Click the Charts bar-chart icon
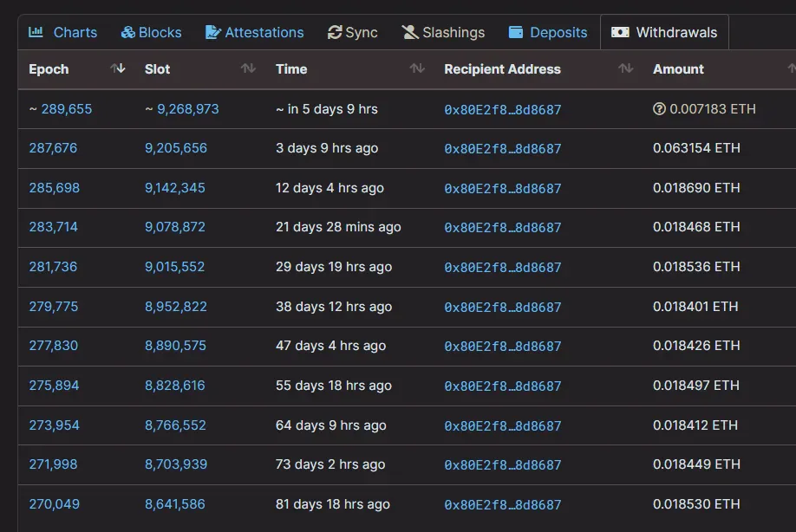The image size is (796, 532). 36,32
